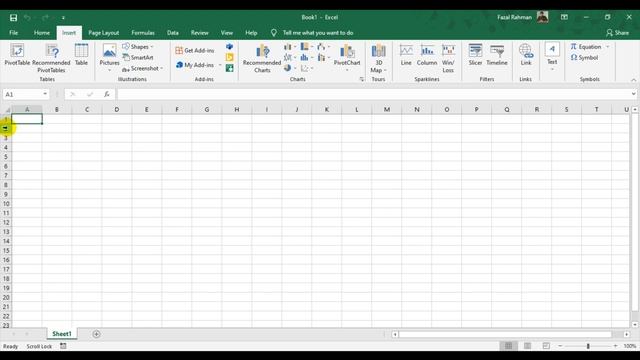The width and height of the screenshot is (640, 360).
Task: Expand the My Add-ins dropdown
Action: 220,65
